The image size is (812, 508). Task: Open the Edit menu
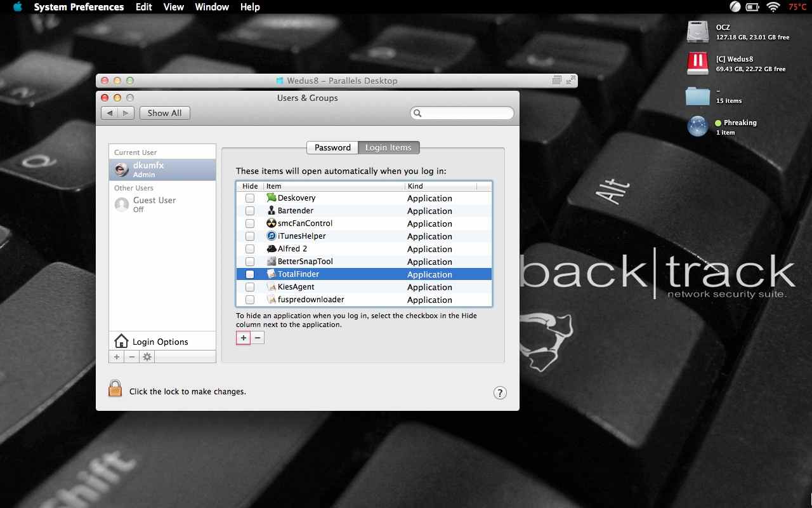[144, 7]
